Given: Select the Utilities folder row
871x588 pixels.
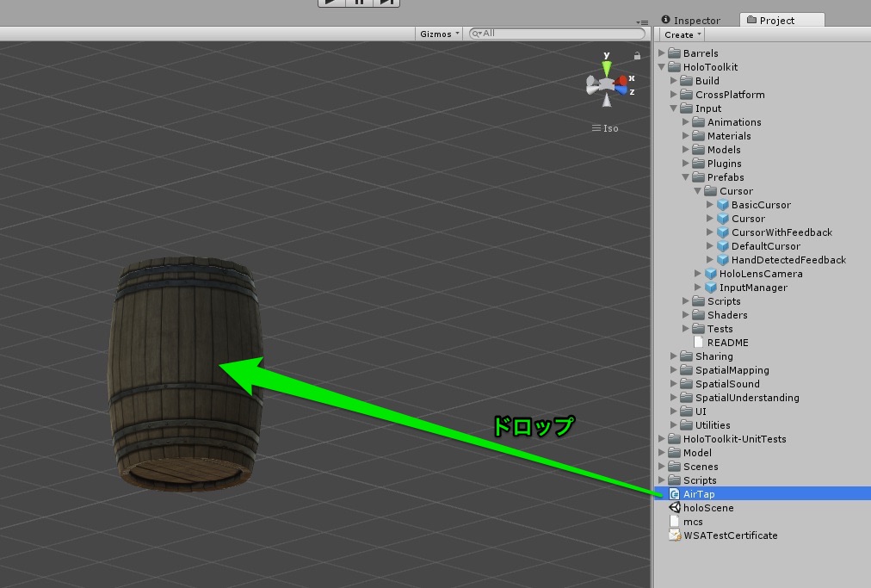Looking at the screenshot, I should click(763, 425).
